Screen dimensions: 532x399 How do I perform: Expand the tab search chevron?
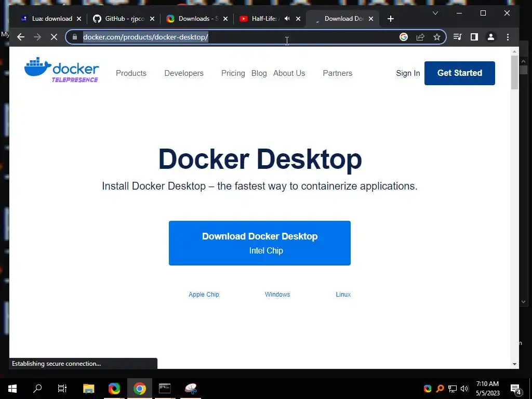[x=435, y=13]
